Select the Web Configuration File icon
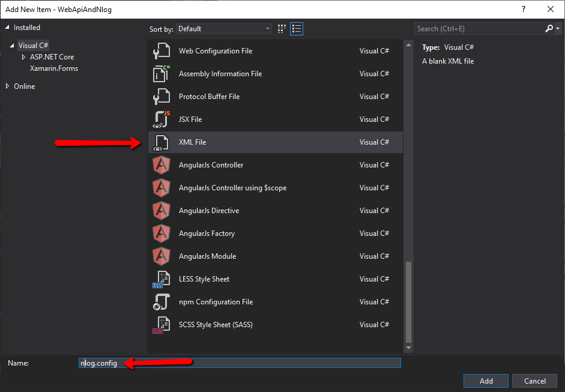The image size is (565, 392). point(161,51)
